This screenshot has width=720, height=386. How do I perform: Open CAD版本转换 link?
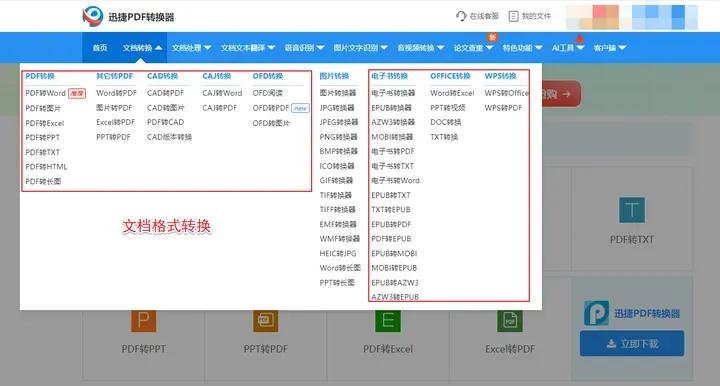click(169, 137)
